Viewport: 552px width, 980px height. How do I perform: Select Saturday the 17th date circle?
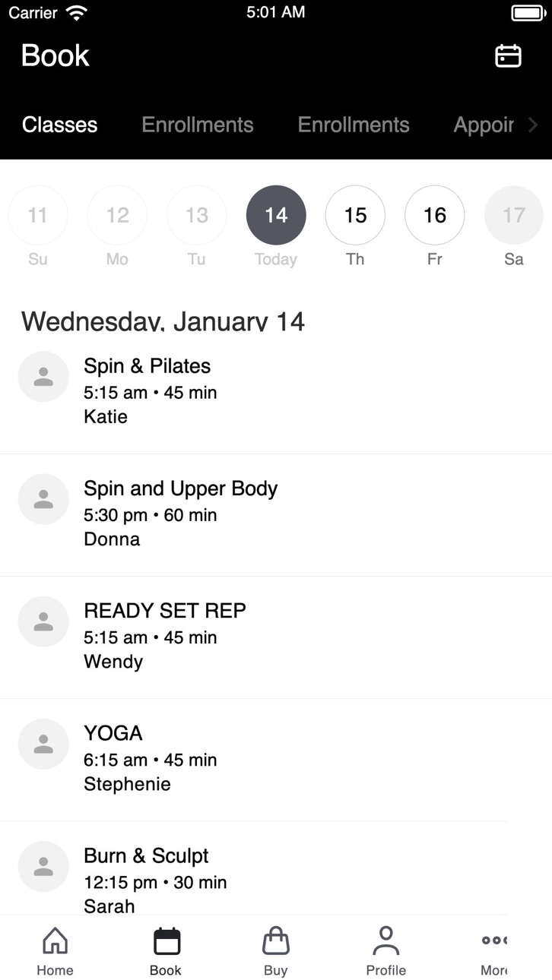[513, 215]
